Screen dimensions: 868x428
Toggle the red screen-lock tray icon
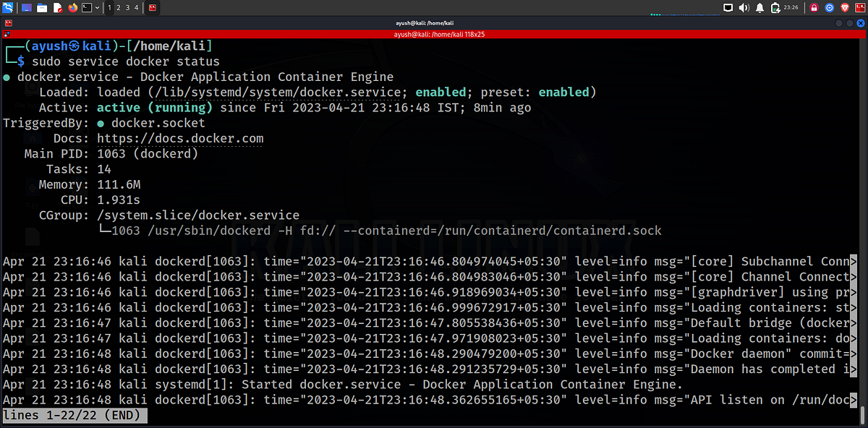813,8
